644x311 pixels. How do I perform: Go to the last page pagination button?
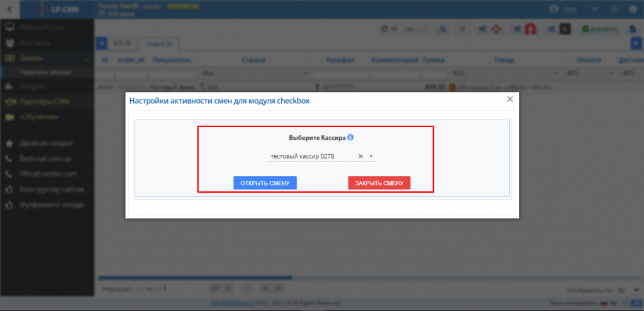[x=279, y=288]
